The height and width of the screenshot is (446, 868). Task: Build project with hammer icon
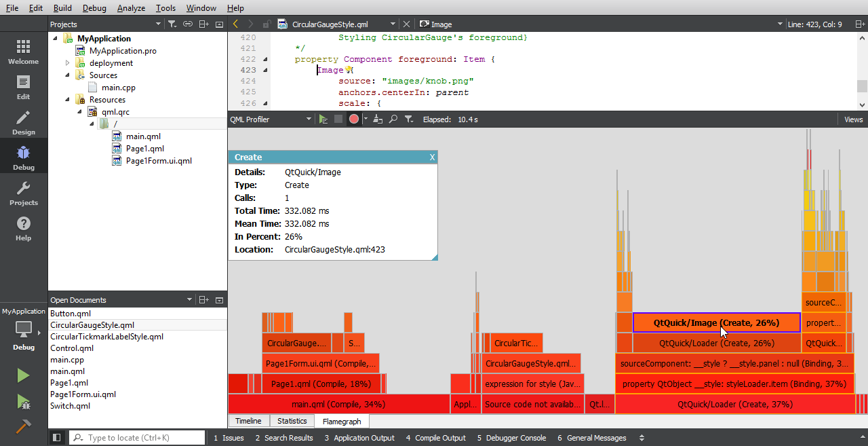coord(23,427)
